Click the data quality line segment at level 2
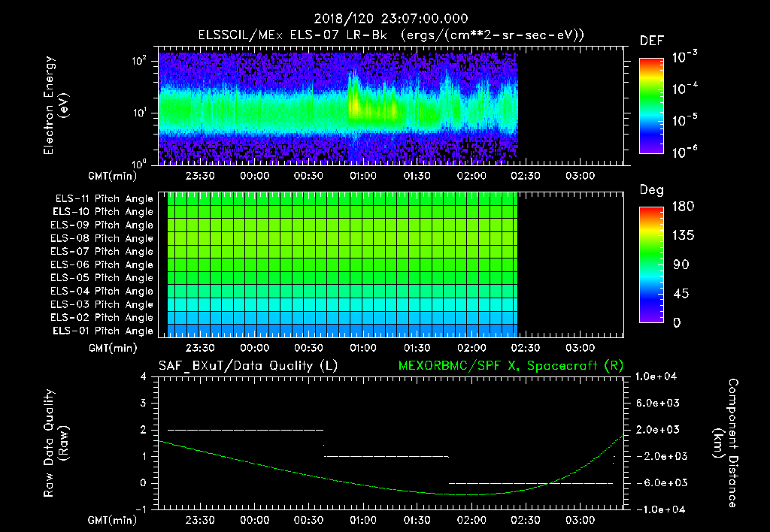The image size is (770, 532). [x=246, y=430]
